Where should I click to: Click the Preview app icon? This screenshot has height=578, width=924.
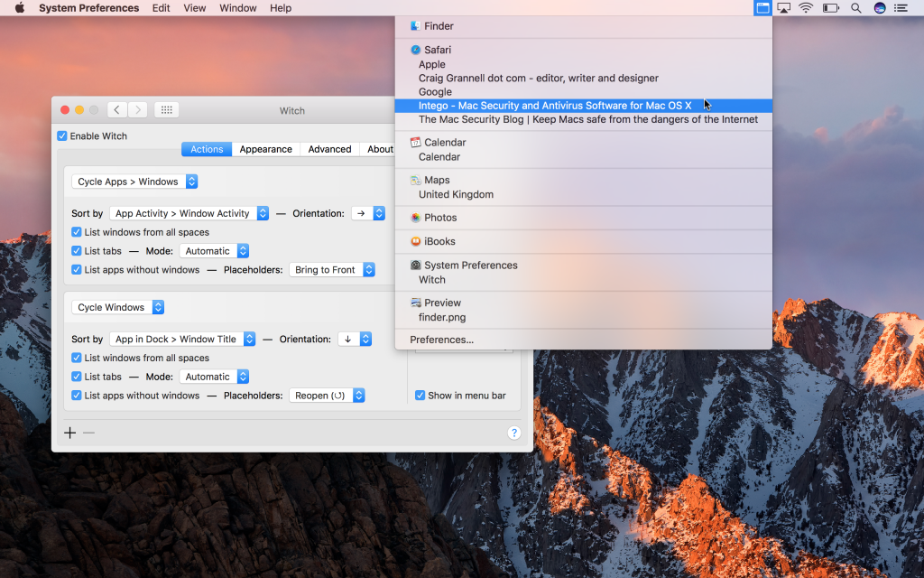pos(415,303)
